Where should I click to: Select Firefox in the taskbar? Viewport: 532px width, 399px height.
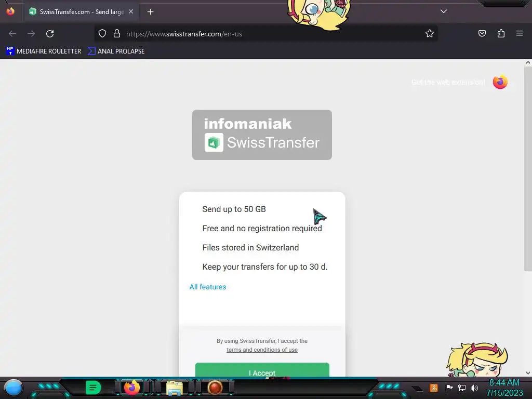132,387
